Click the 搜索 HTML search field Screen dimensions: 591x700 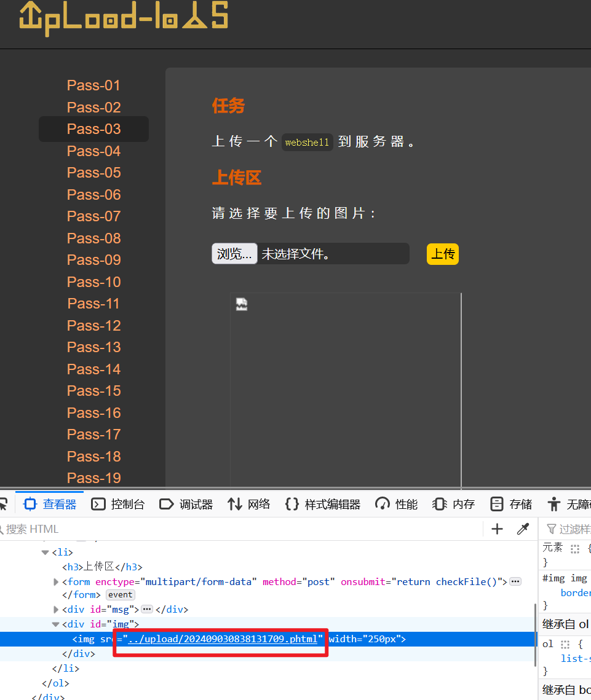(241, 529)
